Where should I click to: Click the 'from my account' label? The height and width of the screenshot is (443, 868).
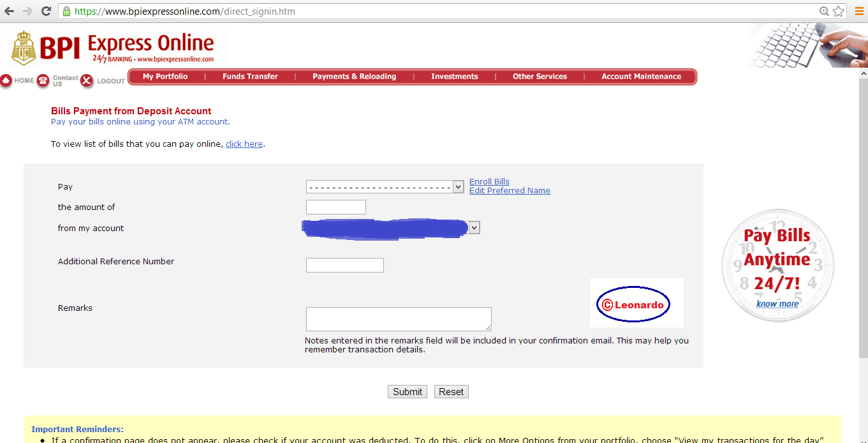[91, 228]
